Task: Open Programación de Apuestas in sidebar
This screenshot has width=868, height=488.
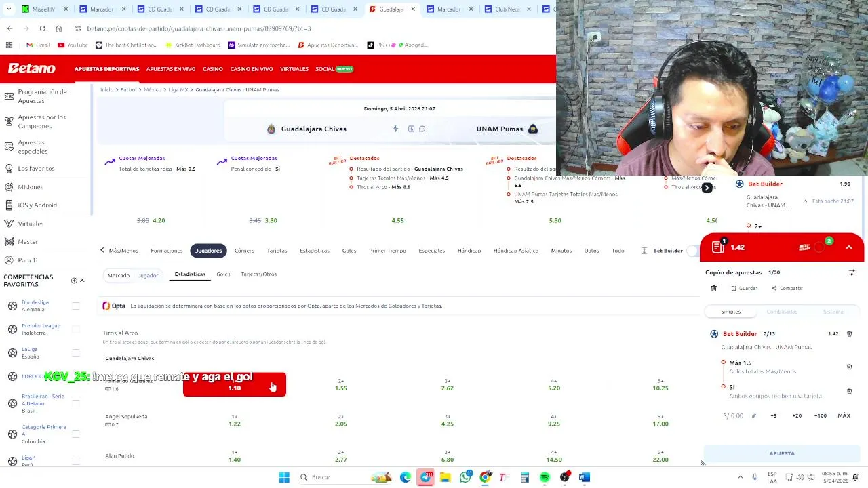Action: click(x=42, y=96)
